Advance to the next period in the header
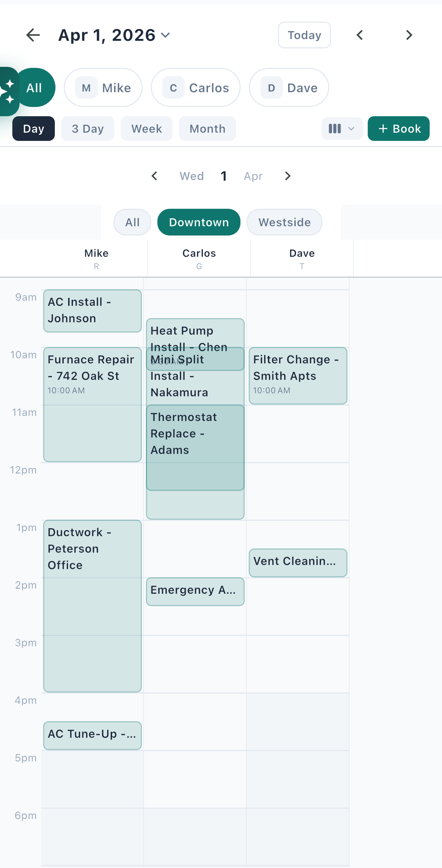This screenshot has height=868, width=442. pyautogui.click(x=409, y=35)
